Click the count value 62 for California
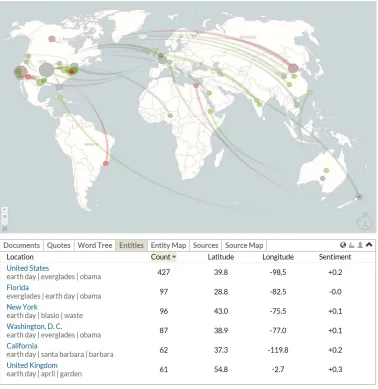Viewport: 378px width, 389px height. [x=163, y=350]
